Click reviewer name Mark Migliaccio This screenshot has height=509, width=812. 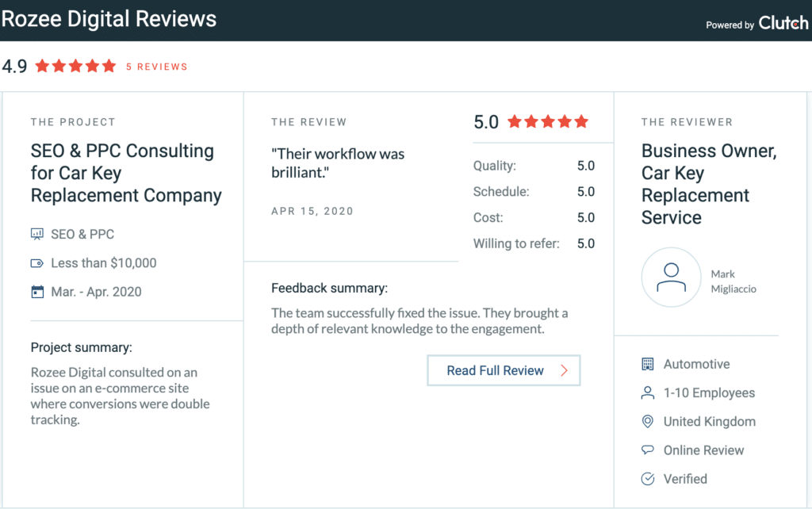tap(733, 281)
